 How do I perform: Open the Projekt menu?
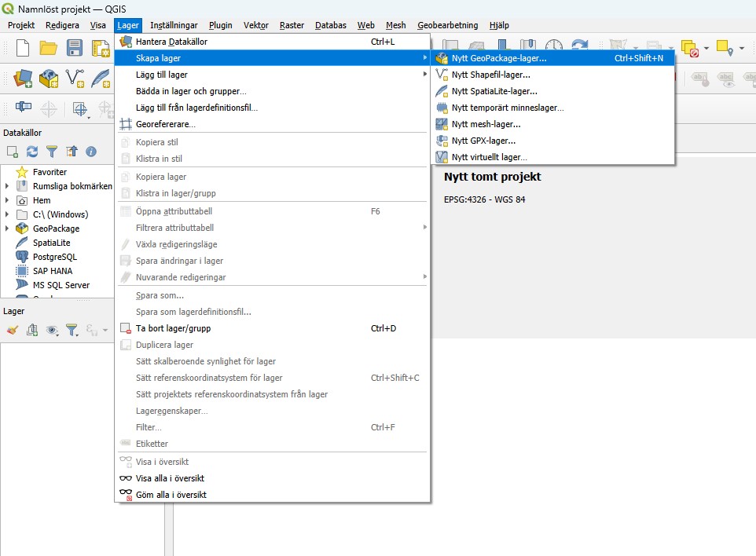coord(21,25)
